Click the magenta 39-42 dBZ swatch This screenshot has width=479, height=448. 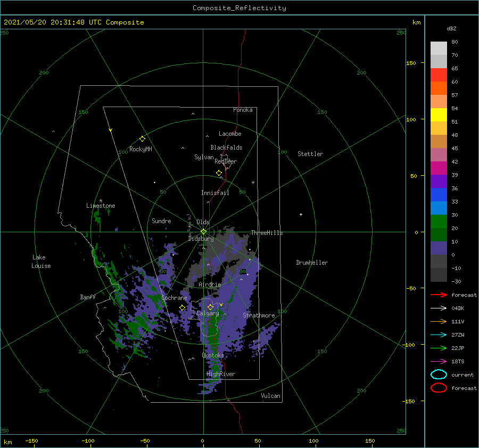pos(439,168)
